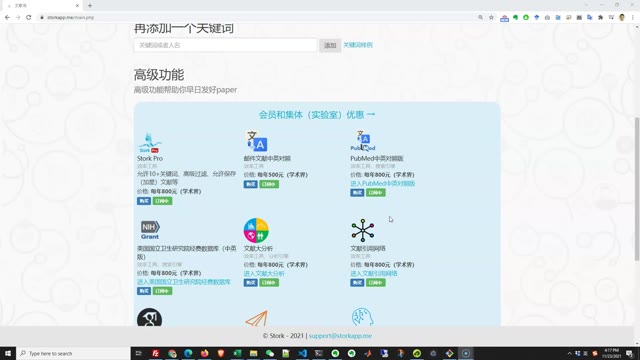Click green subscribe button under 文献引用网络

point(376,282)
